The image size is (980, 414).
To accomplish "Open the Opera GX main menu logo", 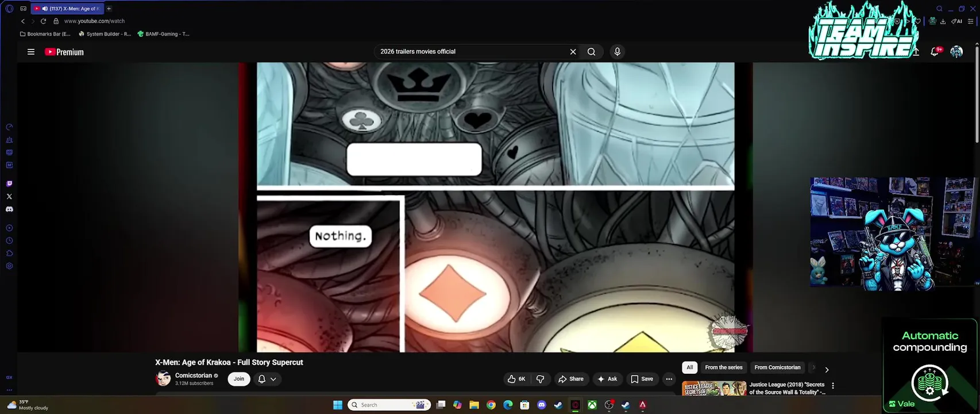I will pyautogui.click(x=9, y=9).
